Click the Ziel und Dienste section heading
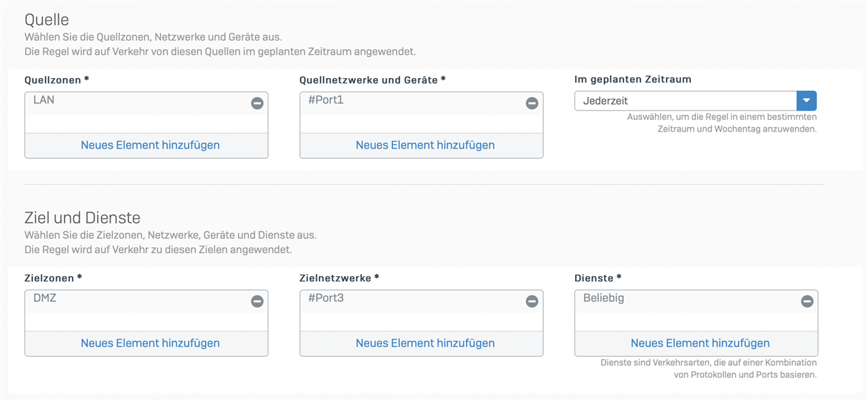868x401 pixels. [83, 218]
